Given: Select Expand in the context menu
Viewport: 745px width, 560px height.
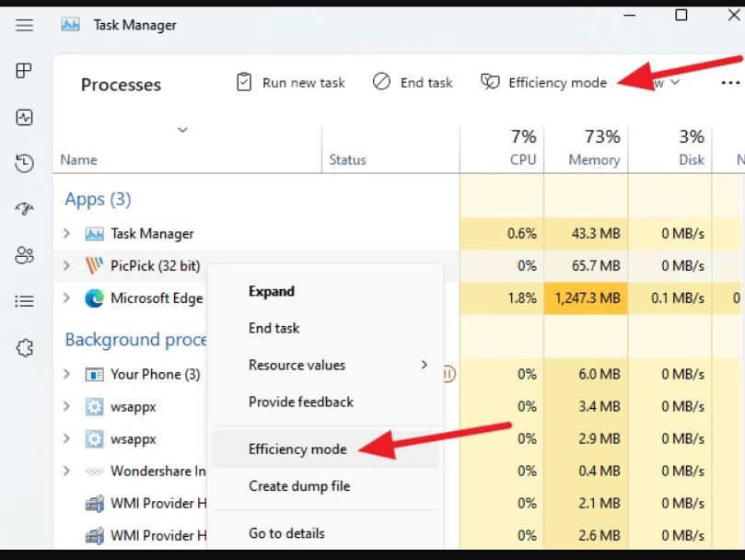Looking at the screenshot, I should point(325,291).
